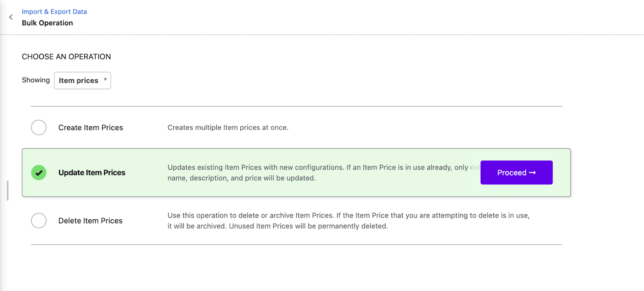Open the Import & Export Data link
The image size is (644, 291).
point(54,12)
